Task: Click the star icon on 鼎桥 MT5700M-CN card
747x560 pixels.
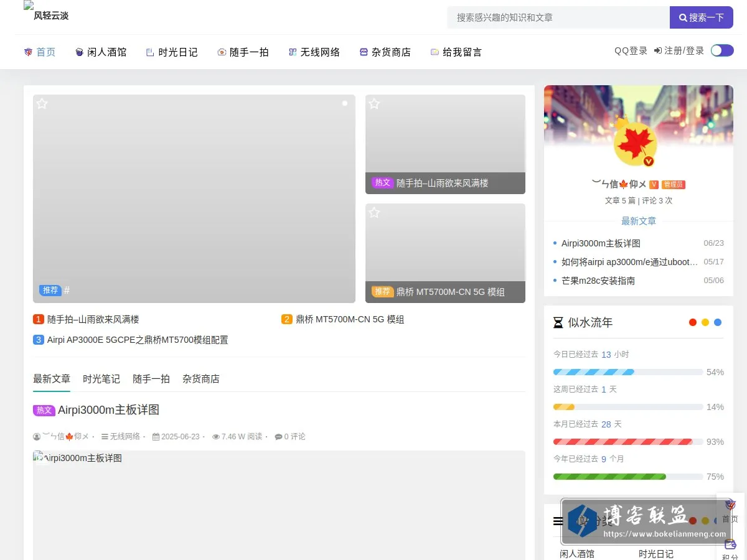Action: pos(374,213)
